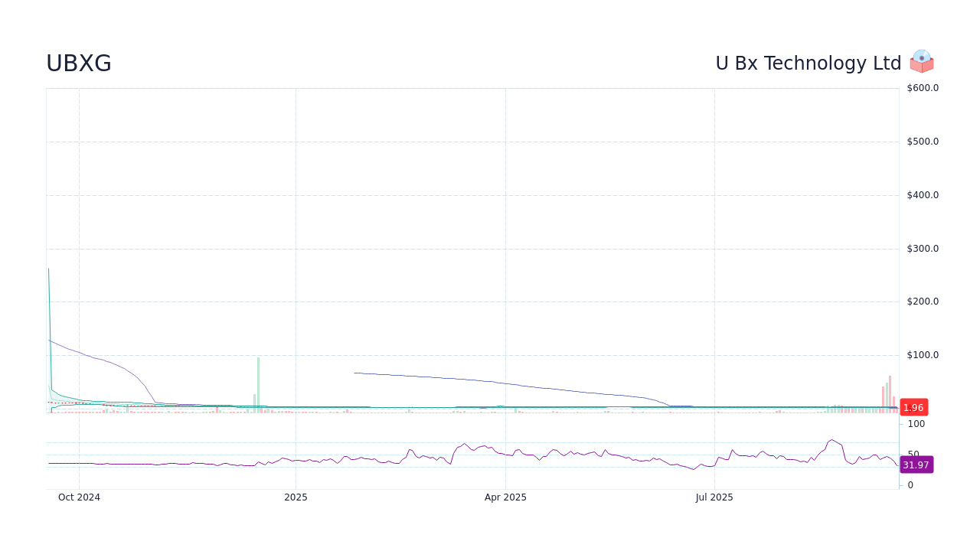Click the purple 31.97 indicator value badge

coord(916,465)
